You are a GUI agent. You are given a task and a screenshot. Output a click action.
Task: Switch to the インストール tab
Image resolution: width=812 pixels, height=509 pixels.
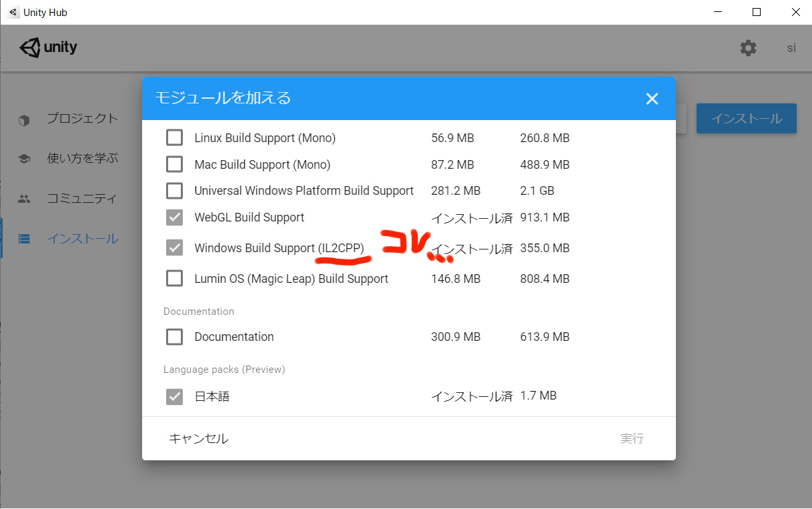[82, 238]
